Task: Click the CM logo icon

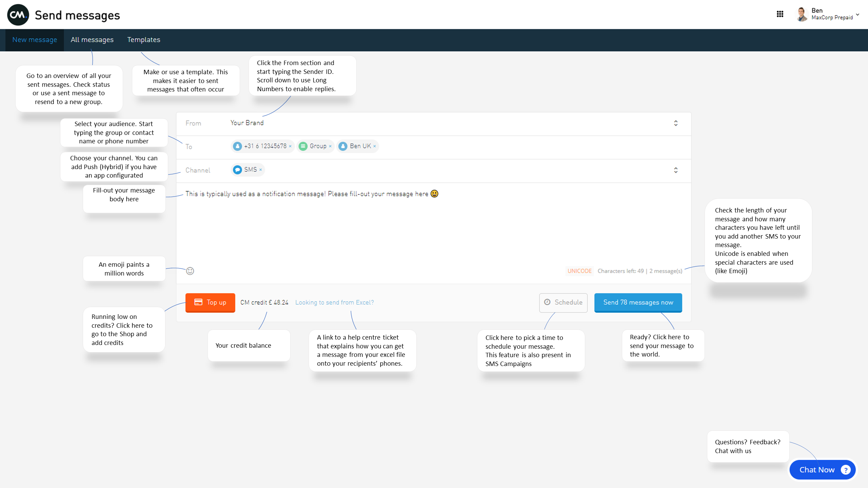Action: pos(18,15)
